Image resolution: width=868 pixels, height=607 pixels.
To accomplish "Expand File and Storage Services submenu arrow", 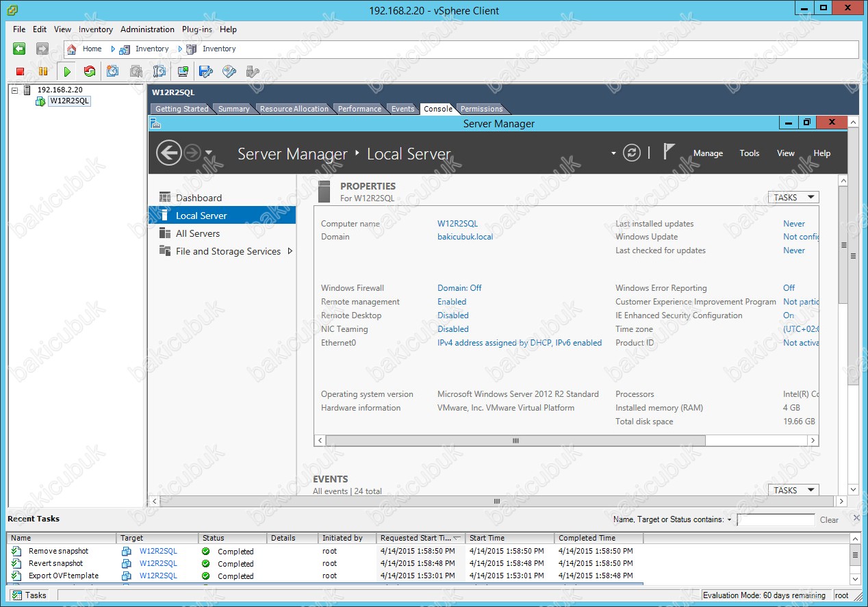I will (290, 251).
